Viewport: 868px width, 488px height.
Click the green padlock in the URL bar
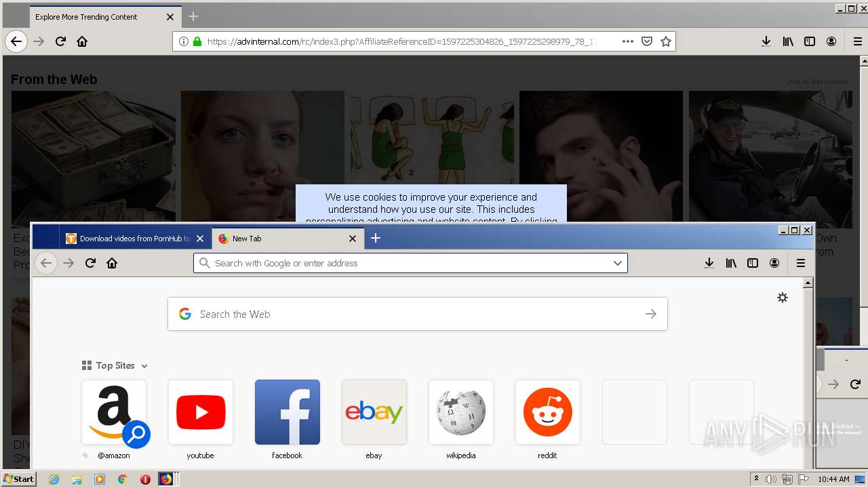tap(197, 41)
